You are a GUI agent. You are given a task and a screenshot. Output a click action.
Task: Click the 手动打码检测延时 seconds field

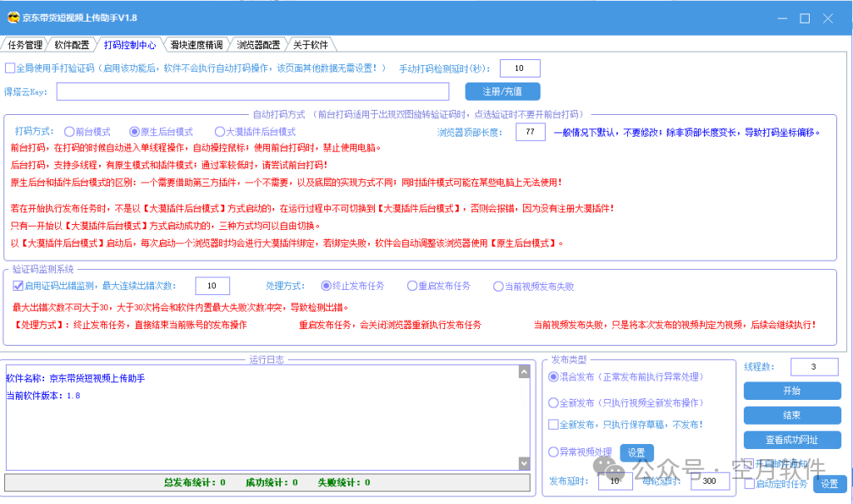click(x=520, y=68)
